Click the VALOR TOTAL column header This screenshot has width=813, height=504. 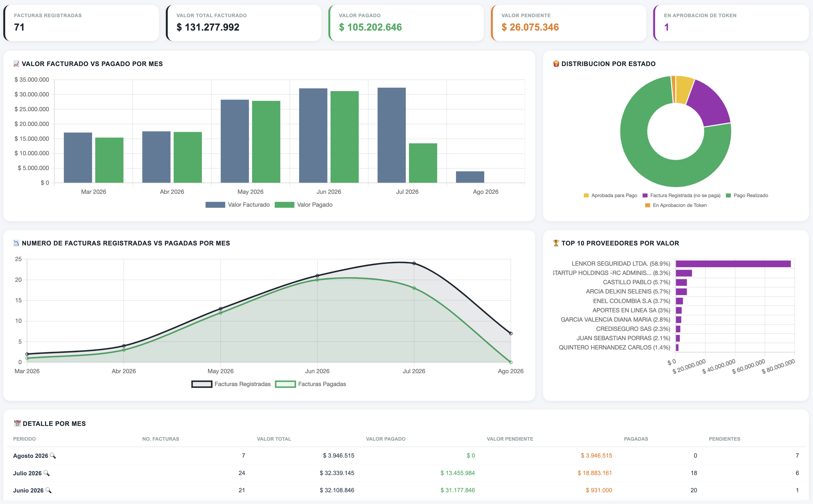[274, 439]
